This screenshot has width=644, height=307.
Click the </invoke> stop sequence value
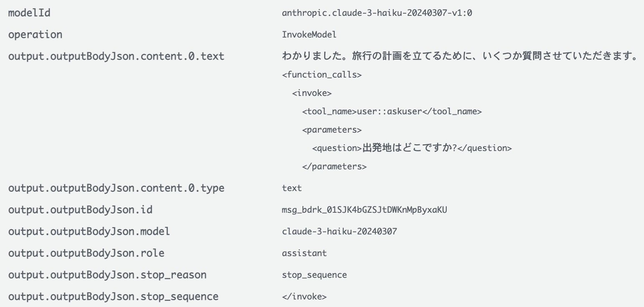pos(304,297)
